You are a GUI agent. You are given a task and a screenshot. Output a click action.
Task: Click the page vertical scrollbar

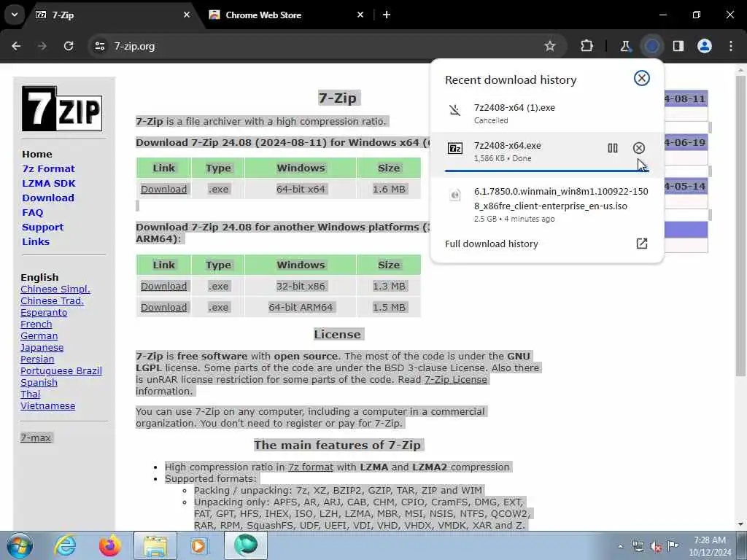pos(740,226)
